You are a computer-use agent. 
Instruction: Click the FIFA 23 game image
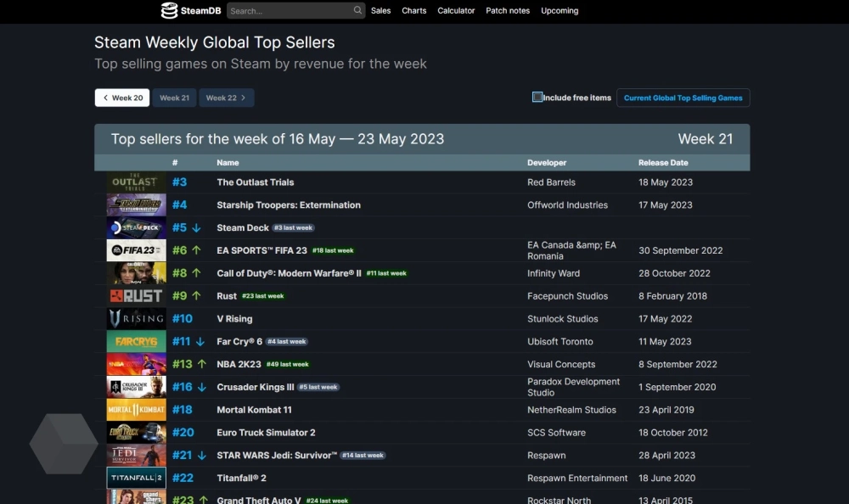click(136, 250)
